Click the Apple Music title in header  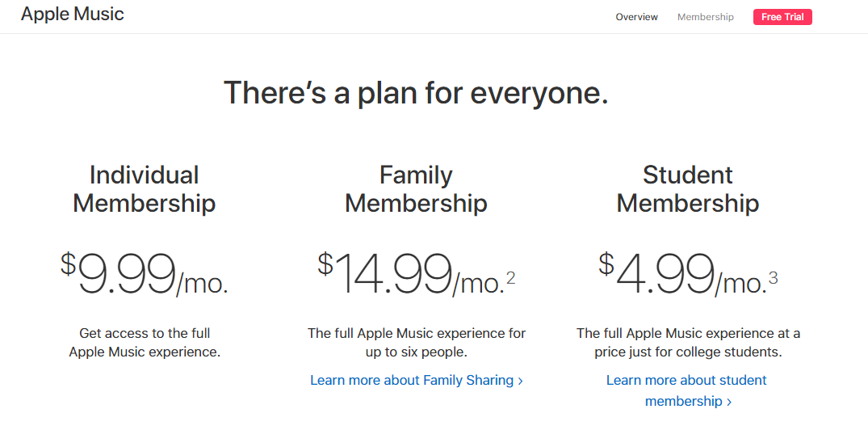click(x=73, y=15)
